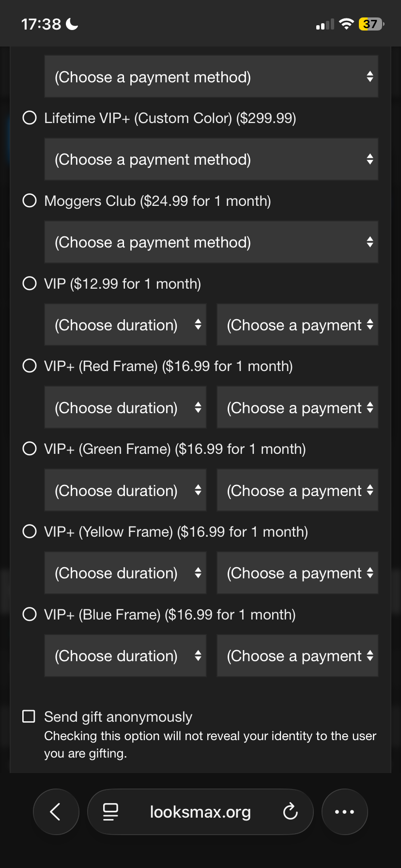
Task: Open payment dropdown for VIP+ Blue Frame
Action: [297, 656]
